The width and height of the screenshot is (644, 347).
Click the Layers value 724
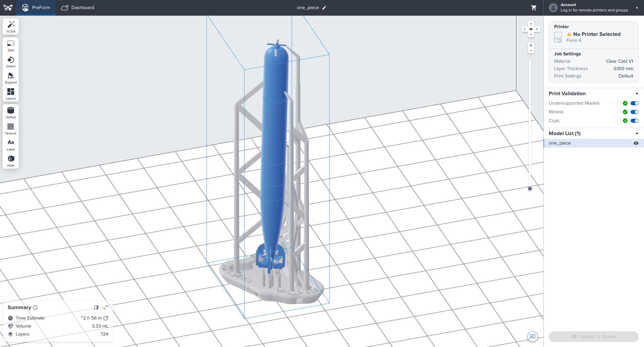click(x=104, y=334)
